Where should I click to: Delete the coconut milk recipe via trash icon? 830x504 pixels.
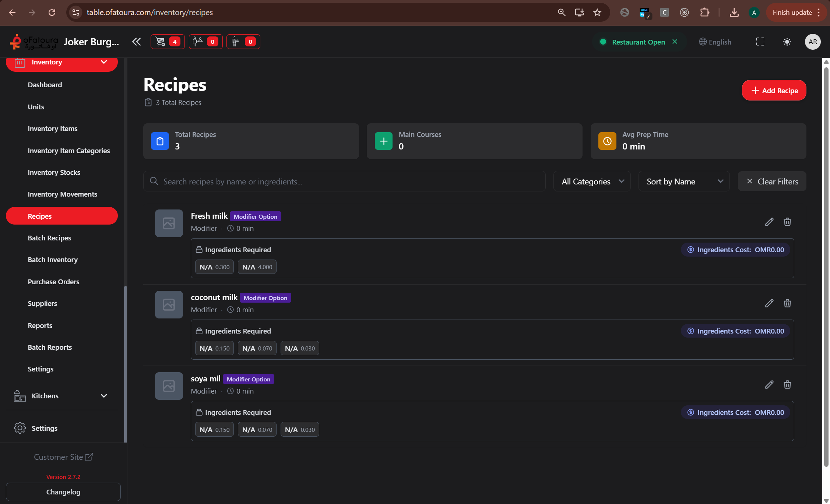coord(787,303)
